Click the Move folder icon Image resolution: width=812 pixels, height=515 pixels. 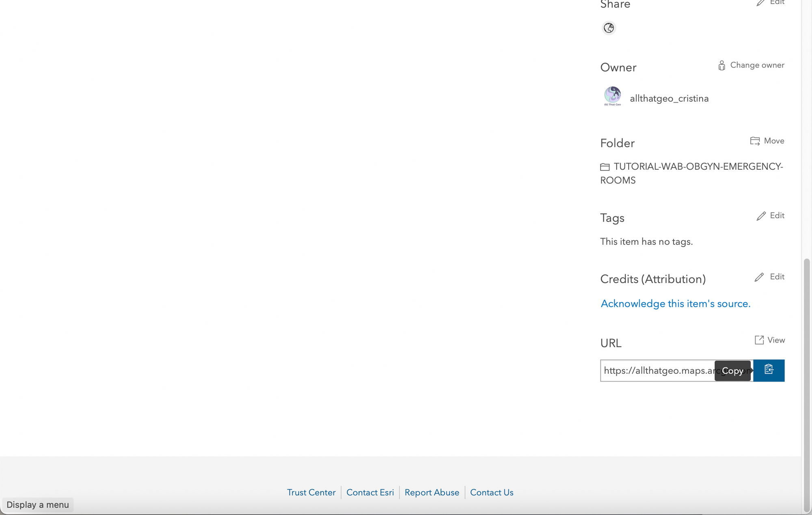[755, 141]
